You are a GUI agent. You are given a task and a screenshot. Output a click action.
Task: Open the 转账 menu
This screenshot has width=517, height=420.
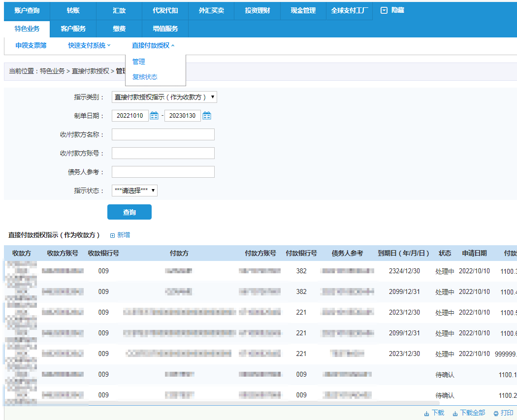click(73, 10)
